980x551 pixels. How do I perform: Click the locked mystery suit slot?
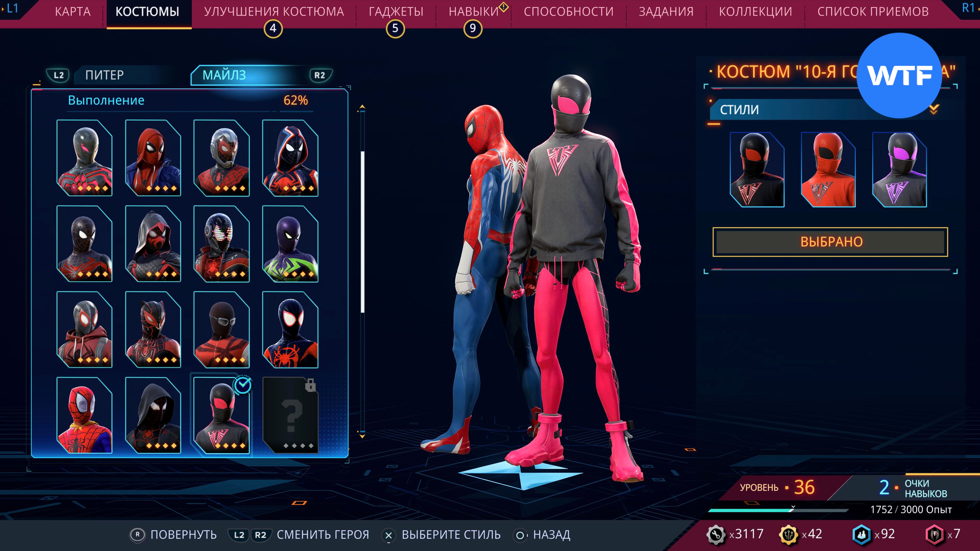pyautogui.click(x=290, y=415)
